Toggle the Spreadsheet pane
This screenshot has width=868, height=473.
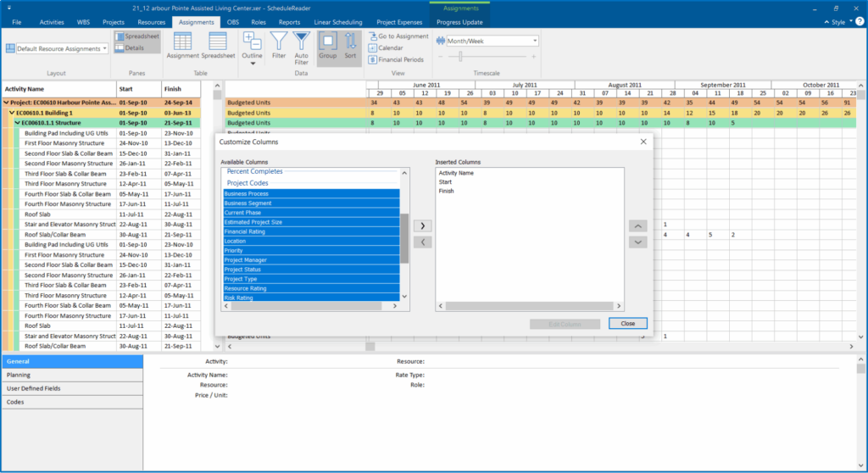pos(137,36)
